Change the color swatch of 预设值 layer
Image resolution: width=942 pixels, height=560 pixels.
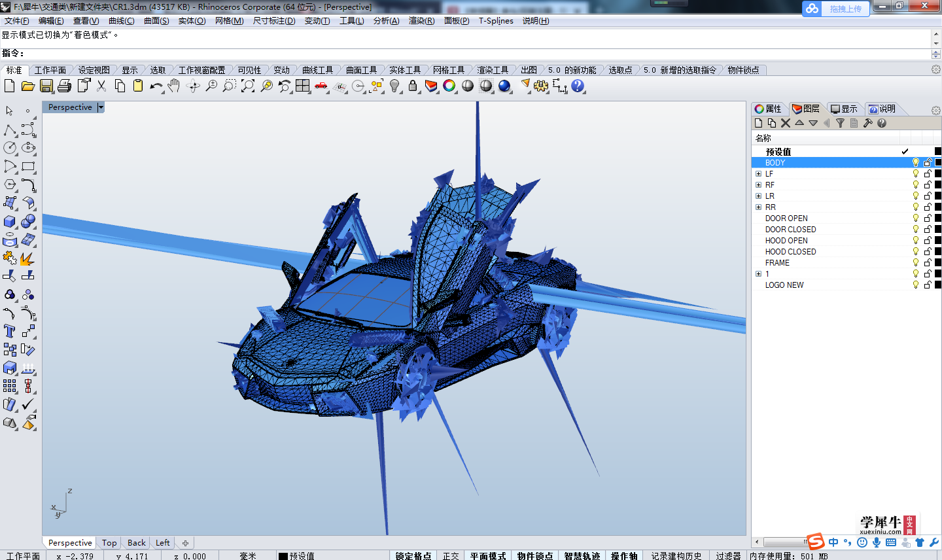coord(938,151)
